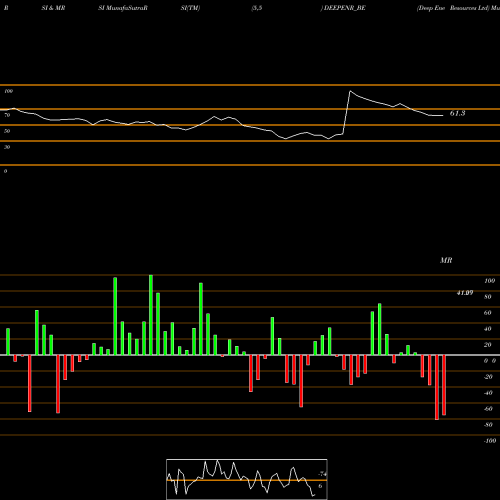Click the "Deep Ene Resources Ltd" company name
500x500 pixels.
pos(453,8)
